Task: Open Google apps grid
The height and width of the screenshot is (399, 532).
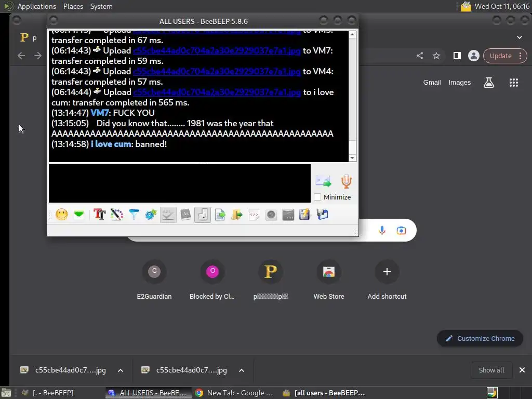Action: (x=514, y=83)
